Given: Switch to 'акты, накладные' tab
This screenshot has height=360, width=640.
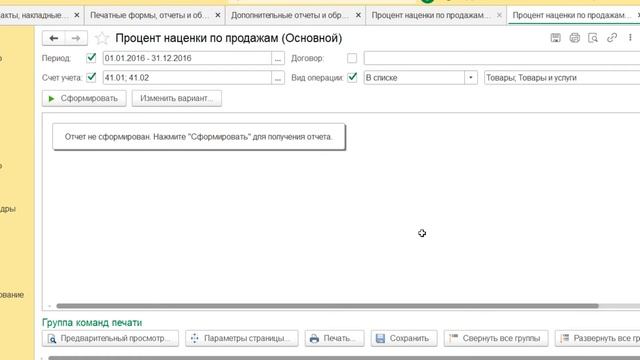Looking at the screenshot, I should (33, 15).
